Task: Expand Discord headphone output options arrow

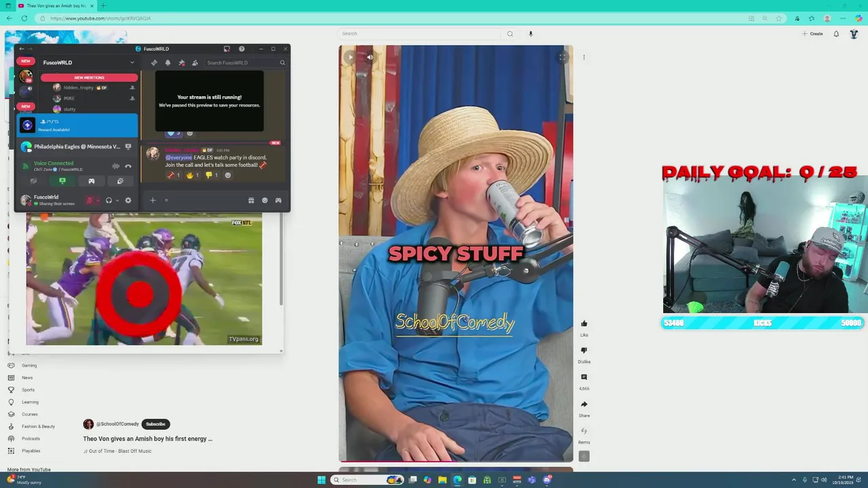Action: click(117, 200)
